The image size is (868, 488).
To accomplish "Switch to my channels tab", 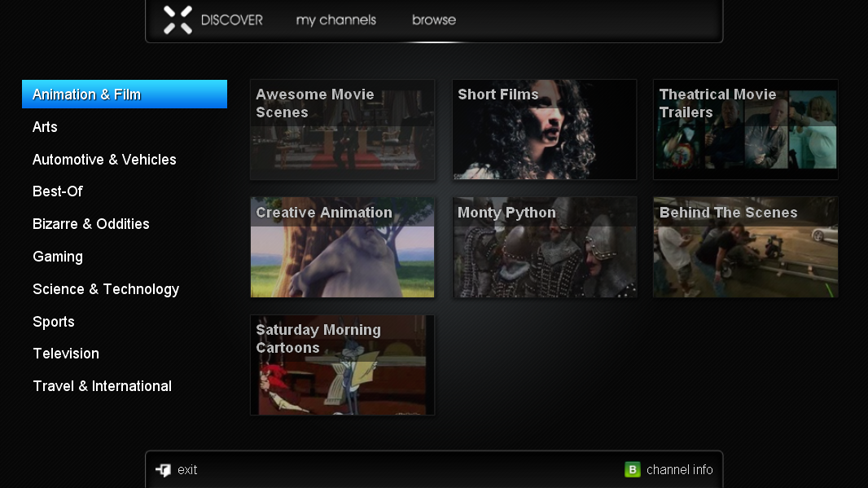I will (336, 20).
